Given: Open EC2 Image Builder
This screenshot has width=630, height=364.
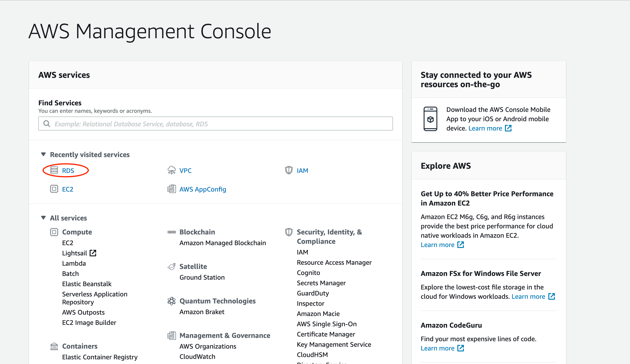Looking at the screenshot, I should pyautogui.click(x=89, y=323).
